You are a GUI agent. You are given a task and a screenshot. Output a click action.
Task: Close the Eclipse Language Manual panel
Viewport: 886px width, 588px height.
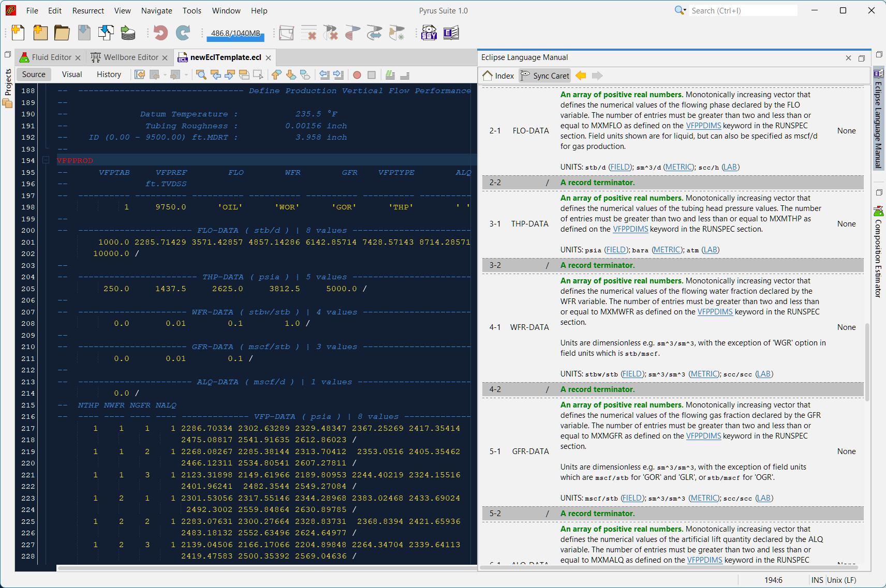[x=848, y=58]
